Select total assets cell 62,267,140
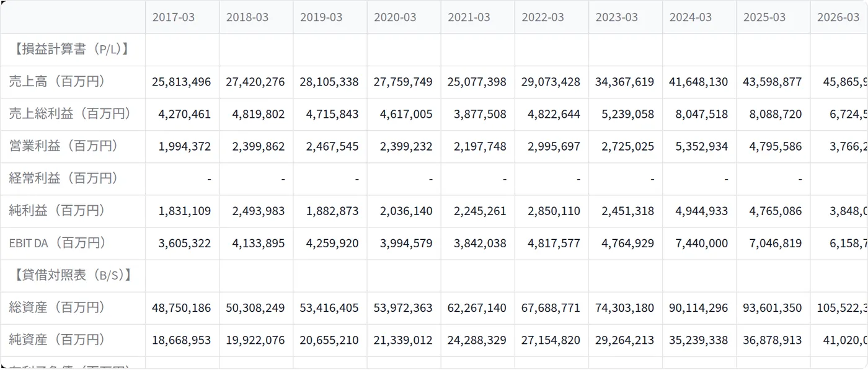 (x=477, y=307)
